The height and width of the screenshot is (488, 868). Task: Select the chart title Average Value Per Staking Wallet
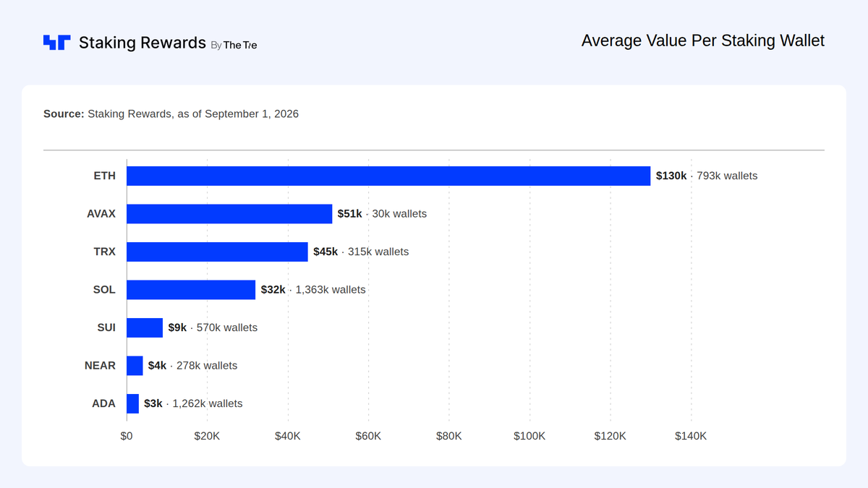click(703, 40)
